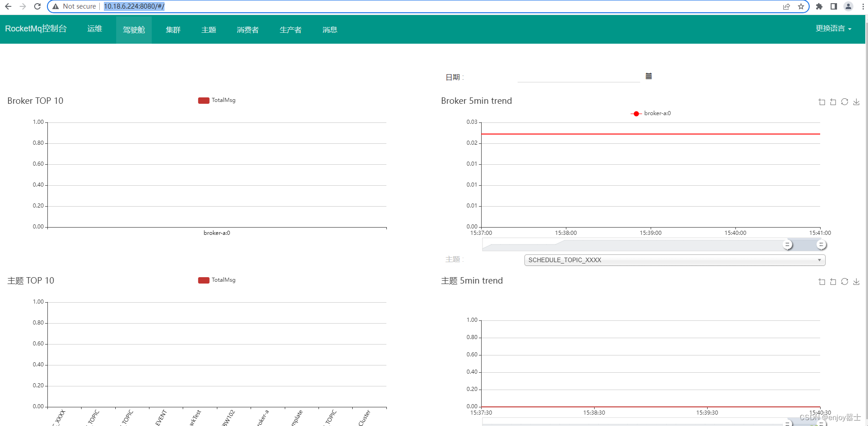Click the RocketMq控制台 home link
The height and width of the screenshot is (426, 868).
click(36, 29)
